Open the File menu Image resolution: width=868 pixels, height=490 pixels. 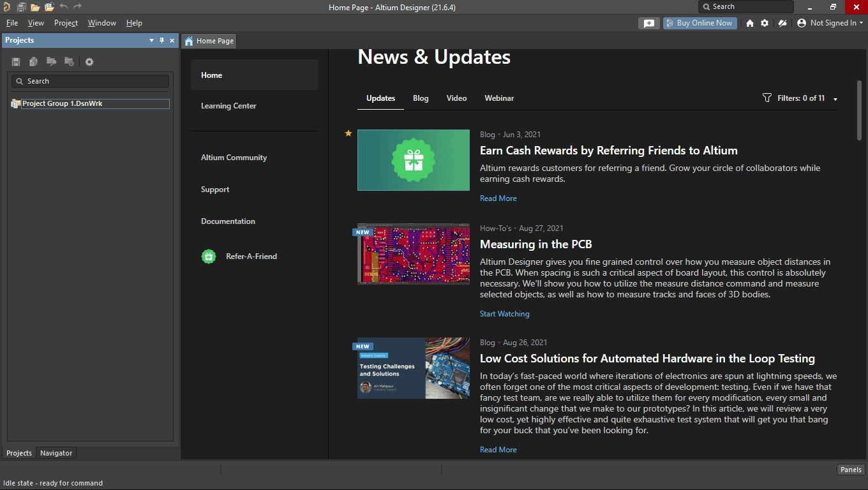(x=12, y=23)
